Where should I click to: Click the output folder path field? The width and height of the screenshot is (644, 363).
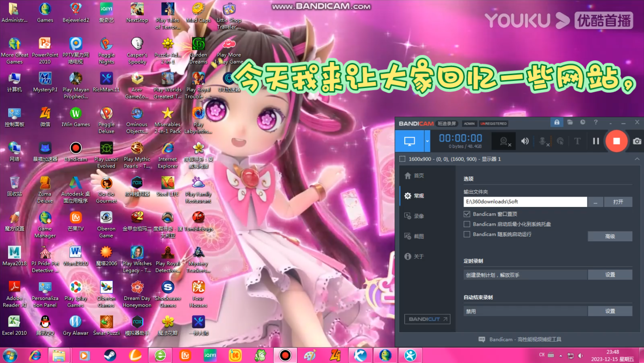(x=525, y=202)
